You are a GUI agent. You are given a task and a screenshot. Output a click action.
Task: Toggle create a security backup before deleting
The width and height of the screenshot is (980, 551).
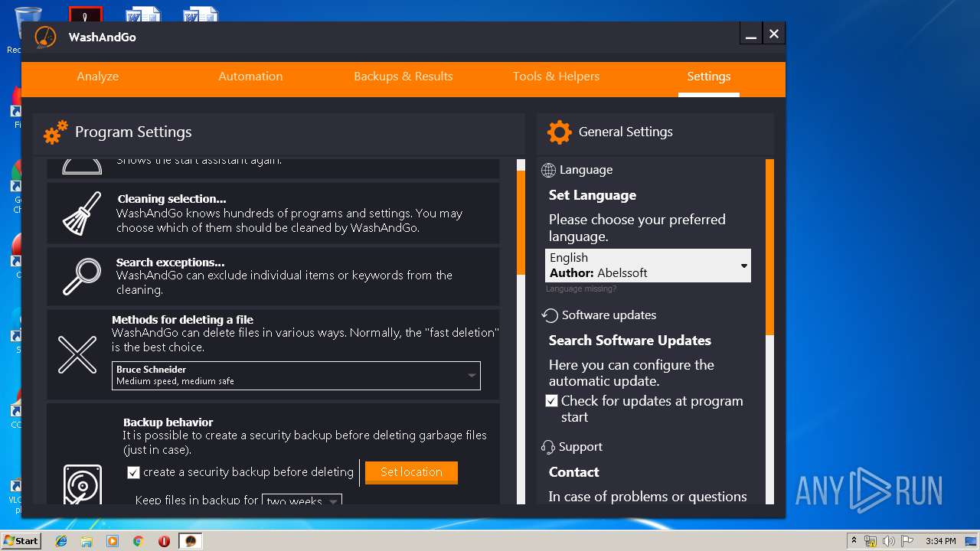click(133, 472)
